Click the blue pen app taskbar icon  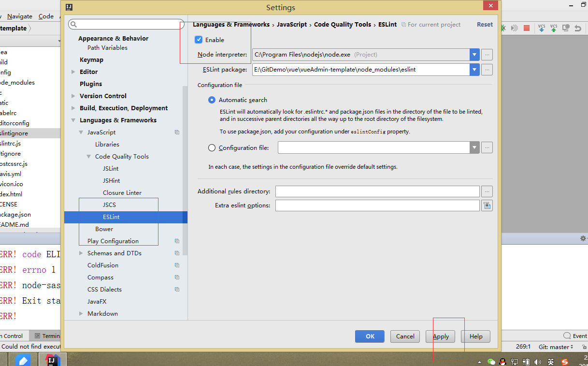pos(23,360)
